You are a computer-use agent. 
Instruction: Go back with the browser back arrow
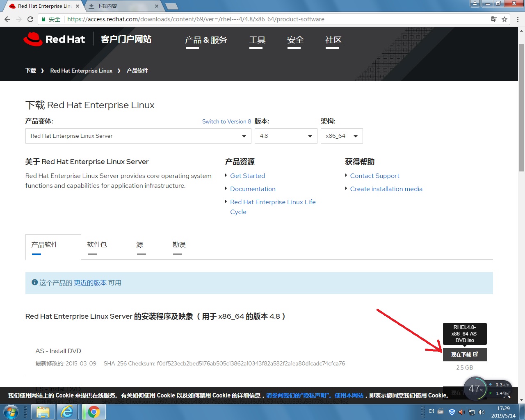(x=7, y=19)
